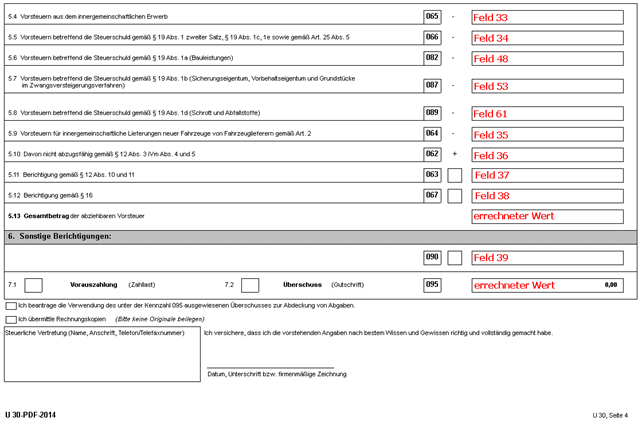Click the small sign box next to Kennzahl 090
Image resolution: width=642 pixels, height=428 pixels.
point(454,258)
